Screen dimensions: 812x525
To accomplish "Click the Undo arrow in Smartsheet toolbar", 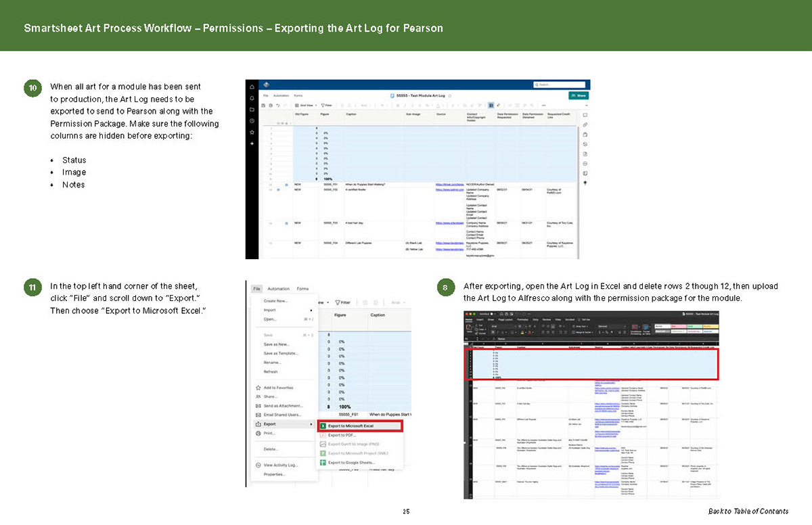I will coord(277,106).
